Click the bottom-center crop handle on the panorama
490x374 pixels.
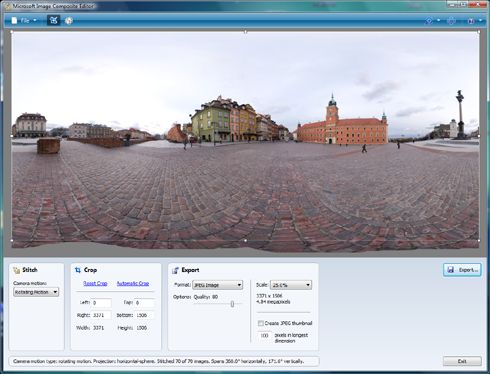point(245,240)
